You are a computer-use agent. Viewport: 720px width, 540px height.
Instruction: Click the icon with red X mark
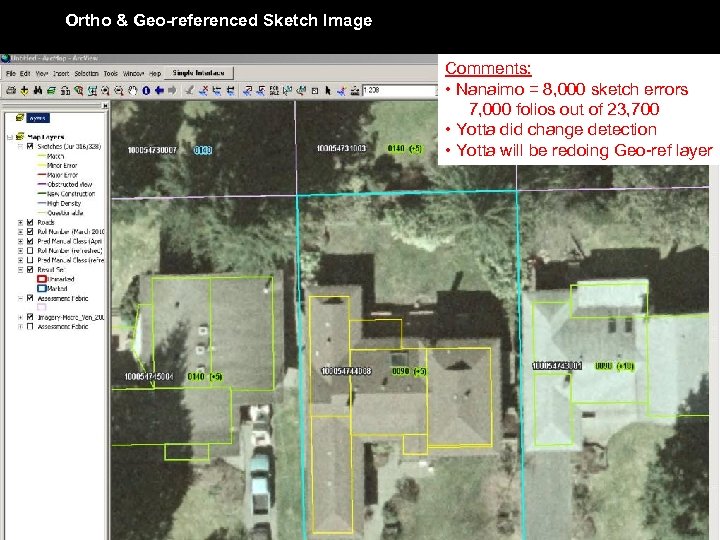point(203,90)
